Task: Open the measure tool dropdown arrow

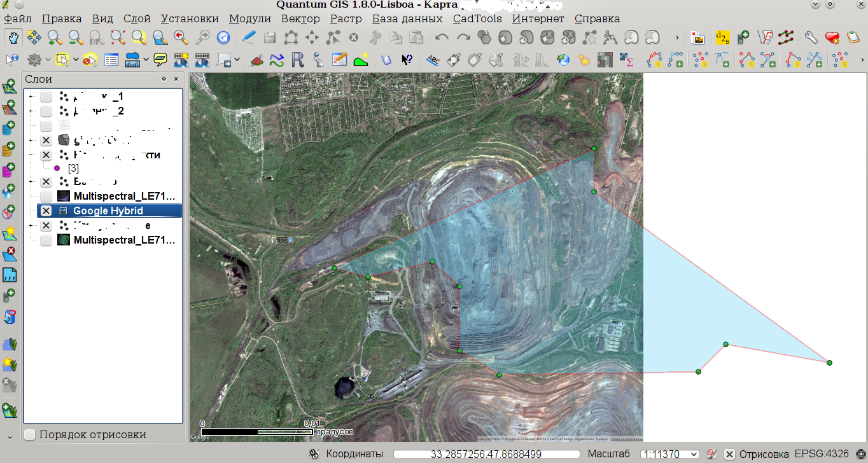Action: coord(146,60)
